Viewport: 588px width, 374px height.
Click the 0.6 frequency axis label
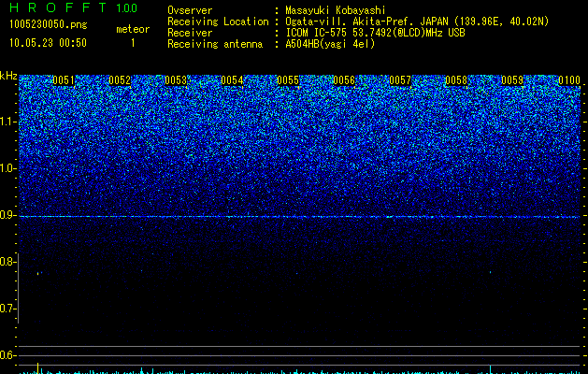coord(7,355)
